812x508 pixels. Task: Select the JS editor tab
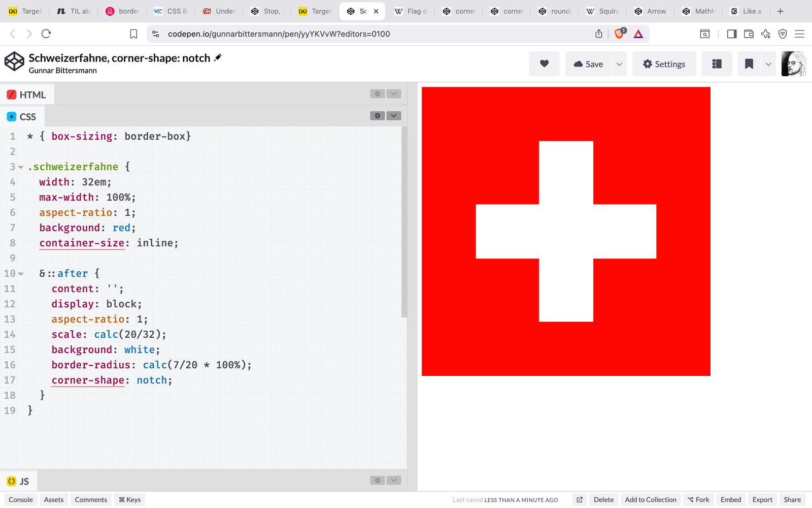pos(18,481)
